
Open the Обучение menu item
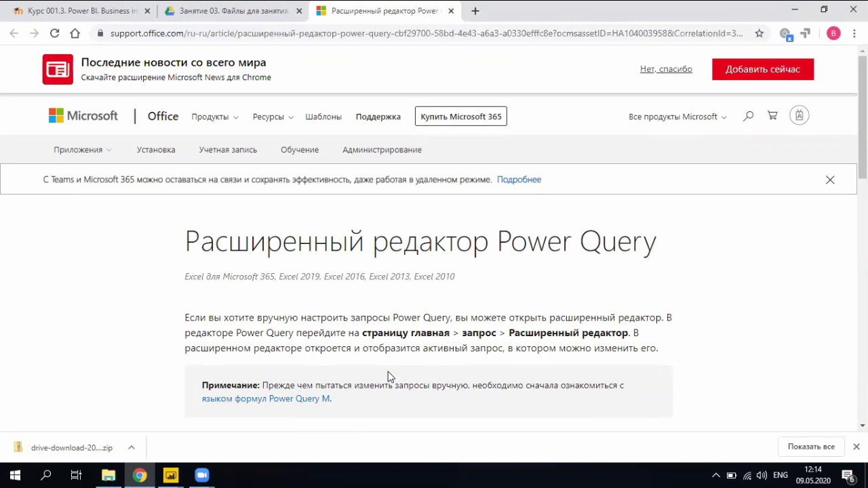click(x=300, y=150)
